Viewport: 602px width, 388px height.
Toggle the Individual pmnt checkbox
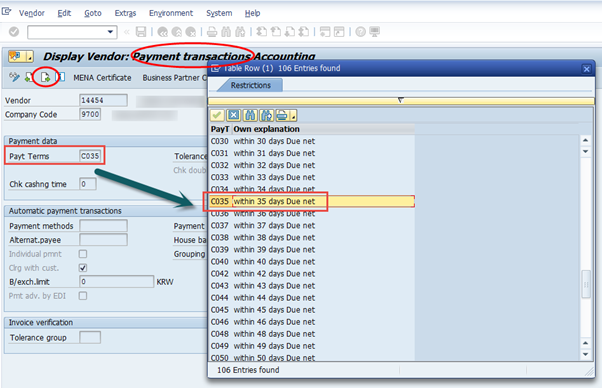pyautogui.click(x=83, y=254)
